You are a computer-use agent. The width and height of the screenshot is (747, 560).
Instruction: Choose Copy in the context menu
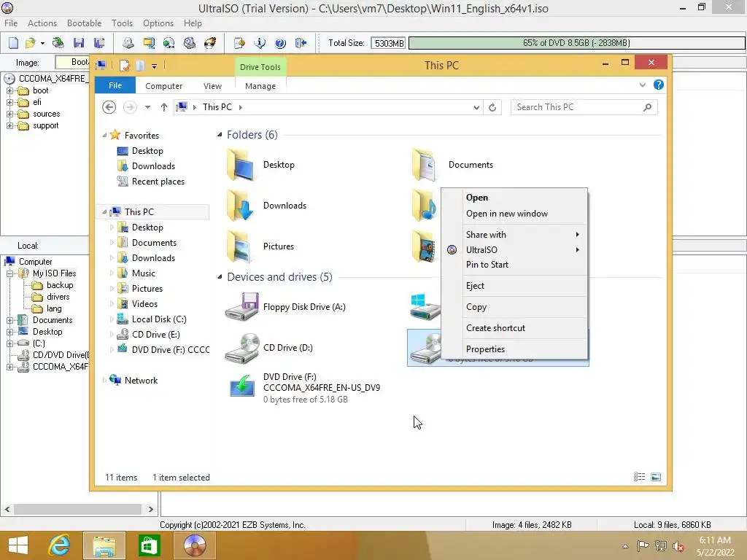click(x=514, y=307)
